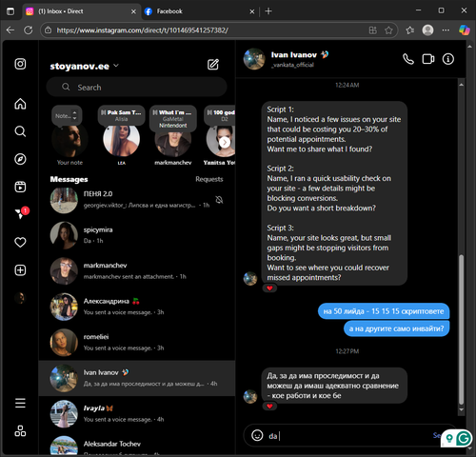Switch to Inbox Direct tab
Screen dimensions: 476x457
pos(82,11)
